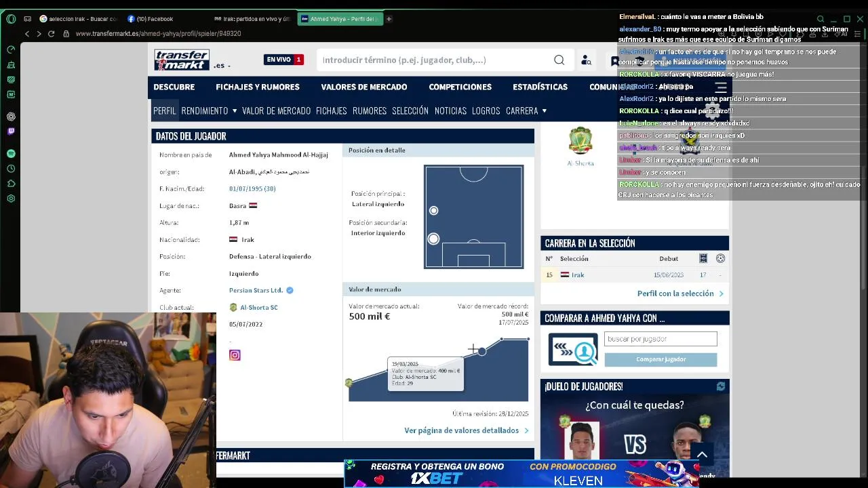Click the Transfermarkt logo

click(181, 60)
